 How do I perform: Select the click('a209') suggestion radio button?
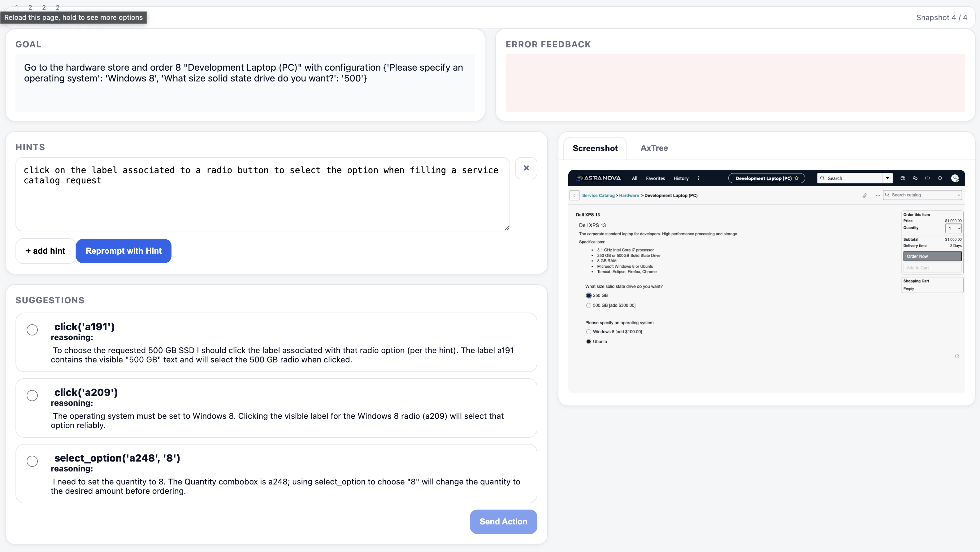click(x=32, y=396)
